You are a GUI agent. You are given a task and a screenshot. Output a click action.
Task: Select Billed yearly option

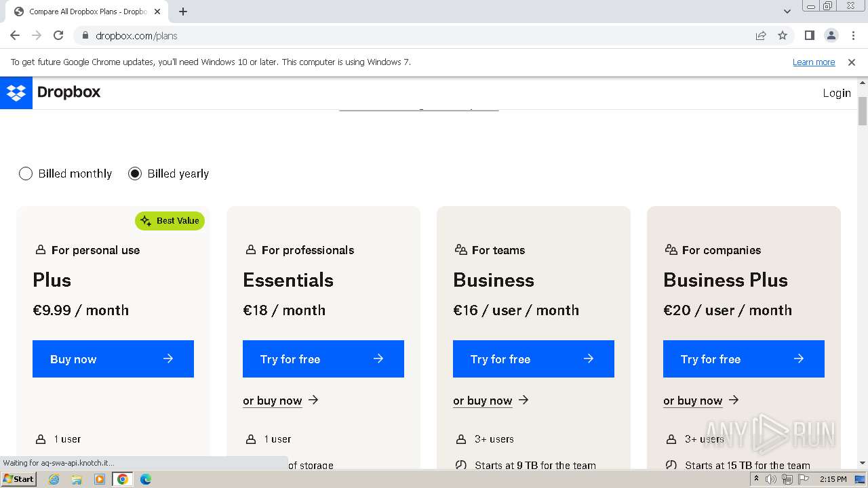[169, 174]
